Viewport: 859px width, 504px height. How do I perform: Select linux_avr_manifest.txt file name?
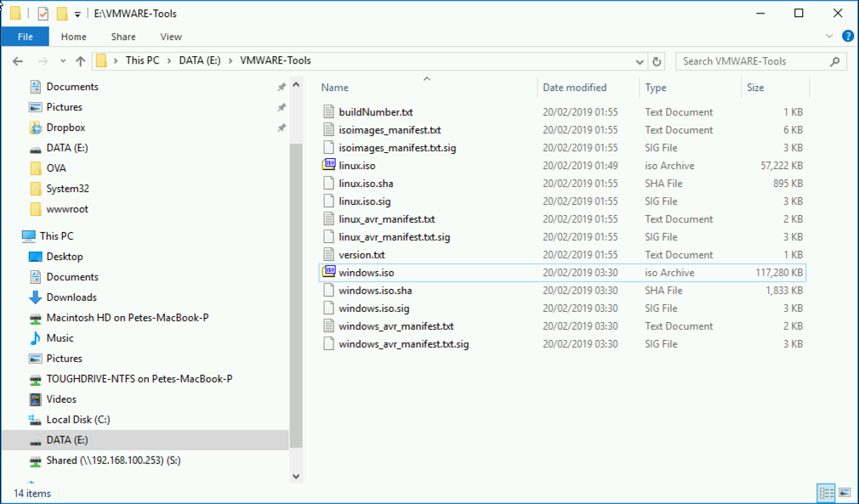(x=387, y=219)
